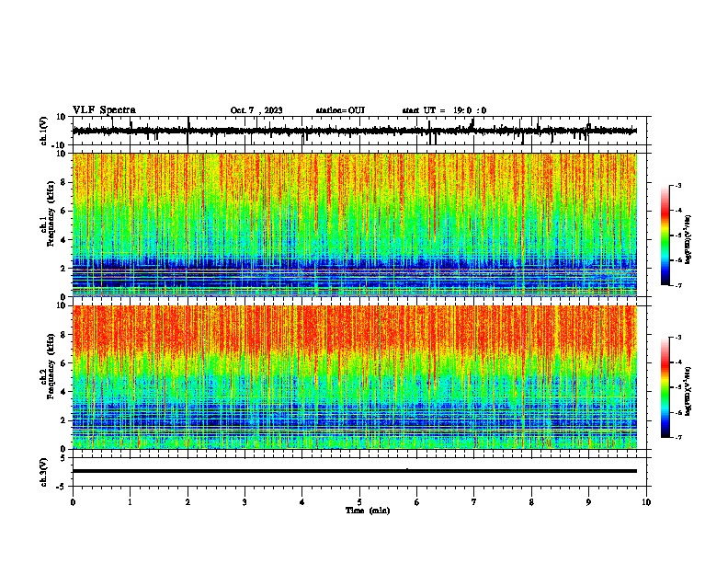Click the "start UT = 19:0 :0" header text
728x563 pixels.
pos(444,110)
